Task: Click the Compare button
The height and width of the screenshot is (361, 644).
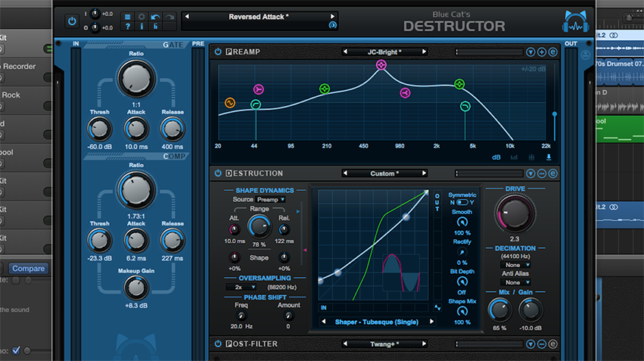Action: tap(29, 268)
